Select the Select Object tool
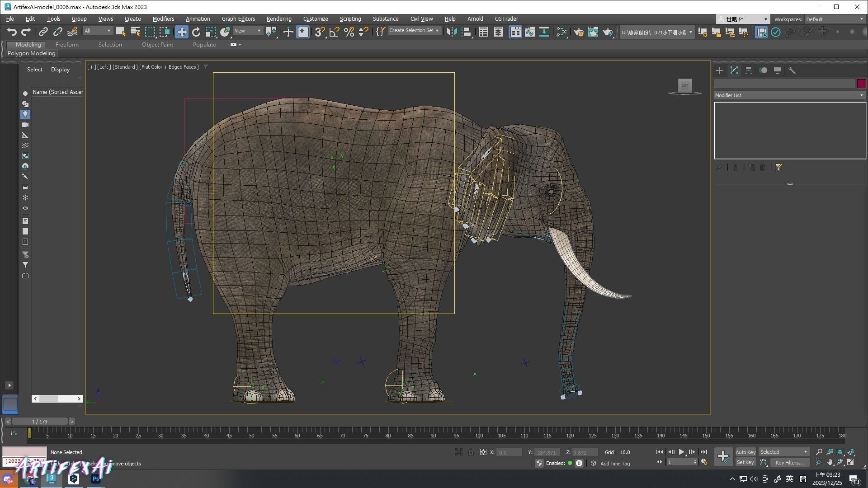Screen dimensions: 868x488 pos(121,32)
